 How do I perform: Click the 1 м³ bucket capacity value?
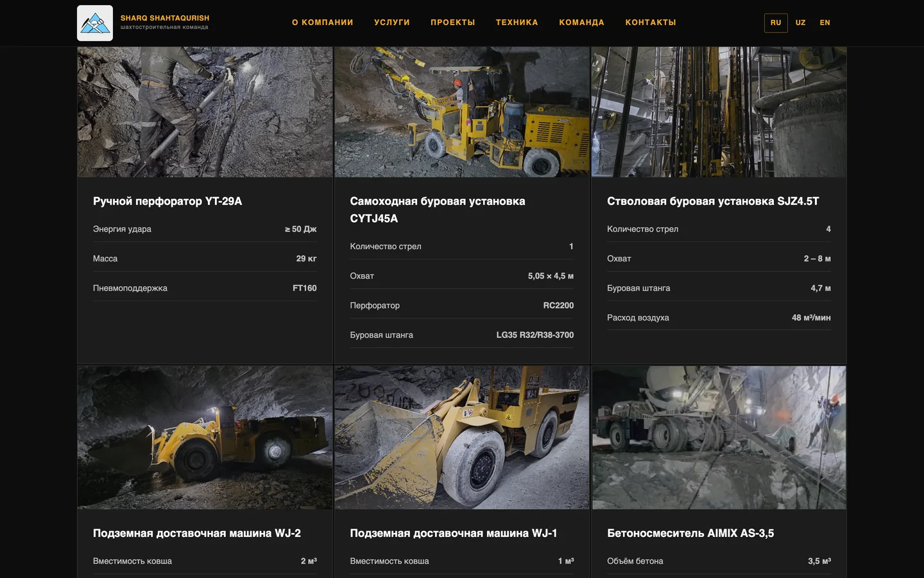[x=566, y=561]
